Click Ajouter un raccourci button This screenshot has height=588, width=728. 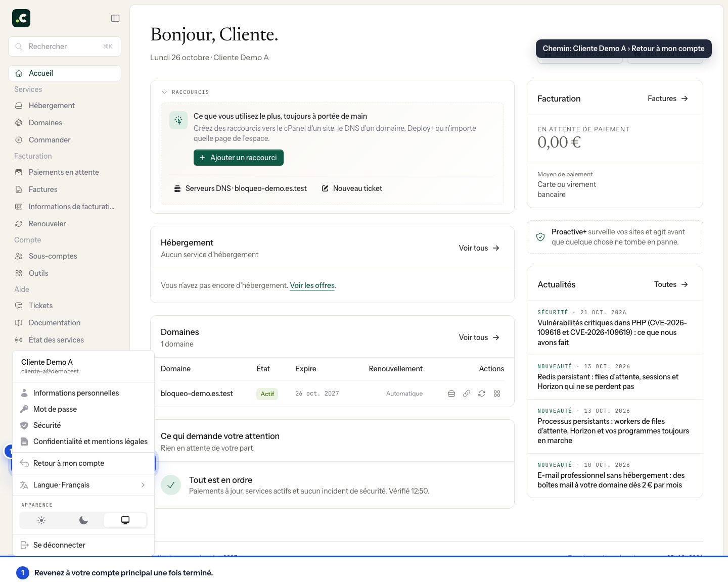[x=239, y=158]
